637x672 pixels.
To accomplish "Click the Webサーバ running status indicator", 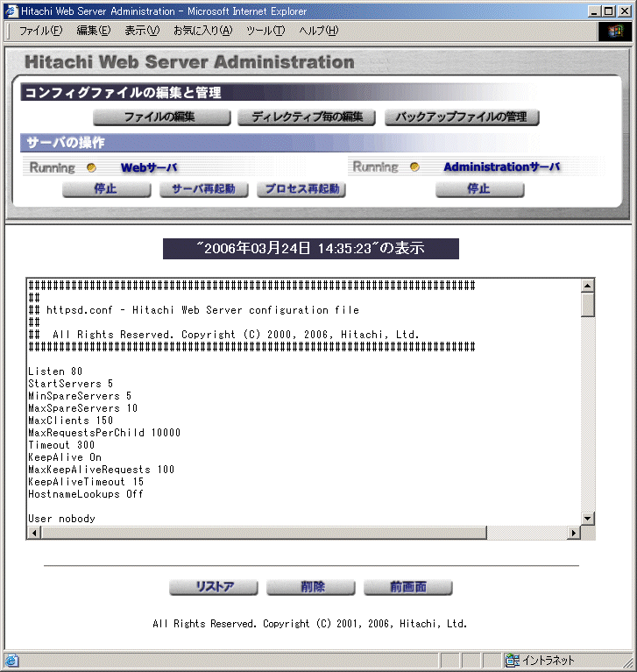I will point(91,167).
